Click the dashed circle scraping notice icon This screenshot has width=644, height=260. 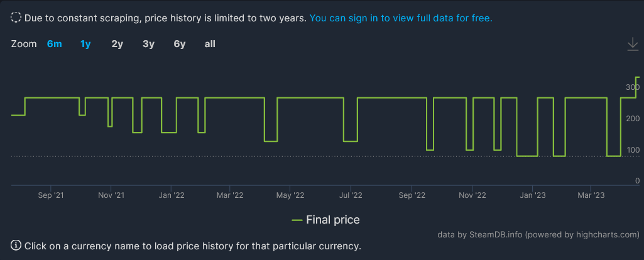click(16, 18)
